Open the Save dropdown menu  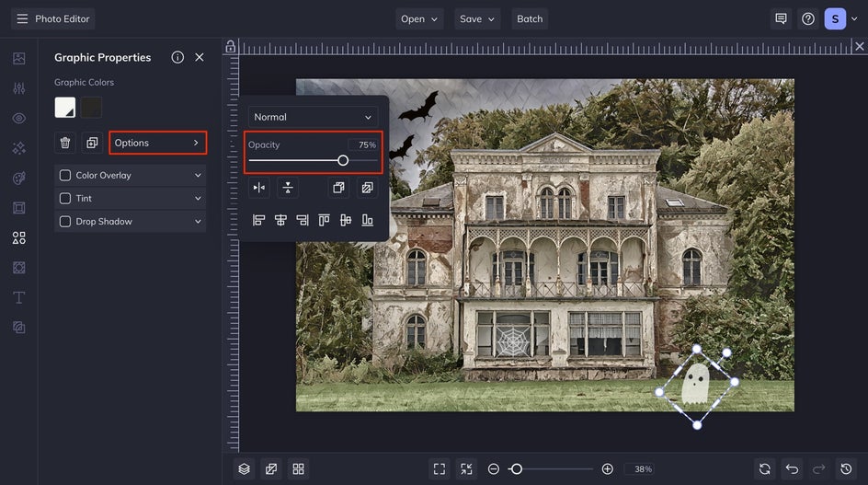click(477, 18)
